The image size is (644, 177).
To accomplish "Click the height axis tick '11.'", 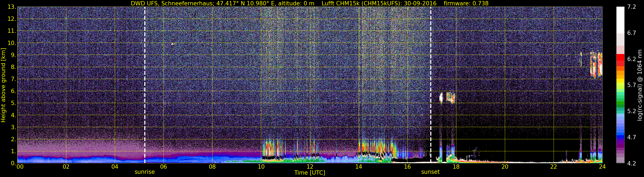I will tap(12, 31).
